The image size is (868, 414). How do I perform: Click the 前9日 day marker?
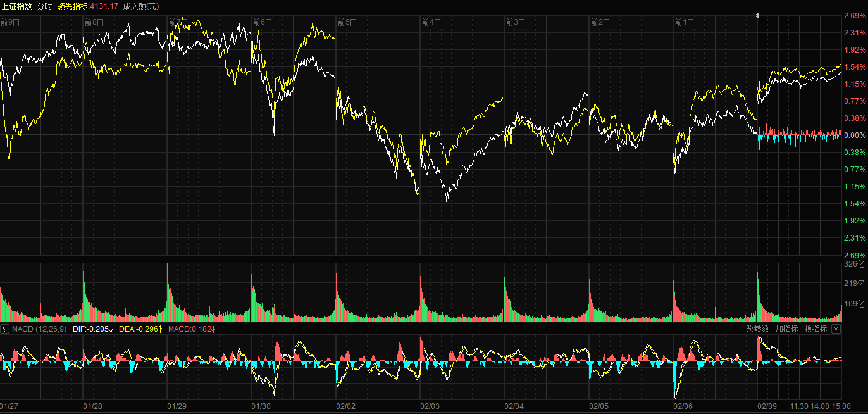click(10, 22)
